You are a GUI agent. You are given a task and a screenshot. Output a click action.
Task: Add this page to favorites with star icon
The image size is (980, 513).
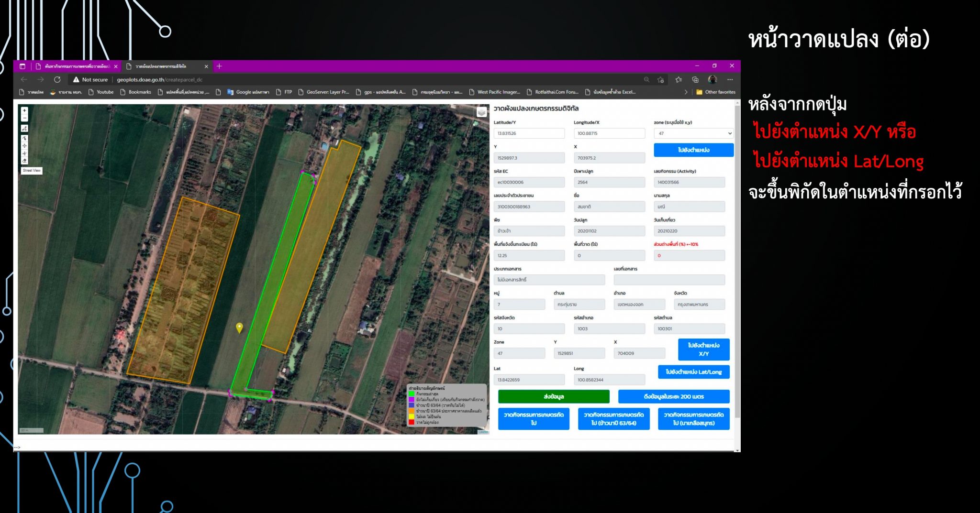(x=661, y=79)
